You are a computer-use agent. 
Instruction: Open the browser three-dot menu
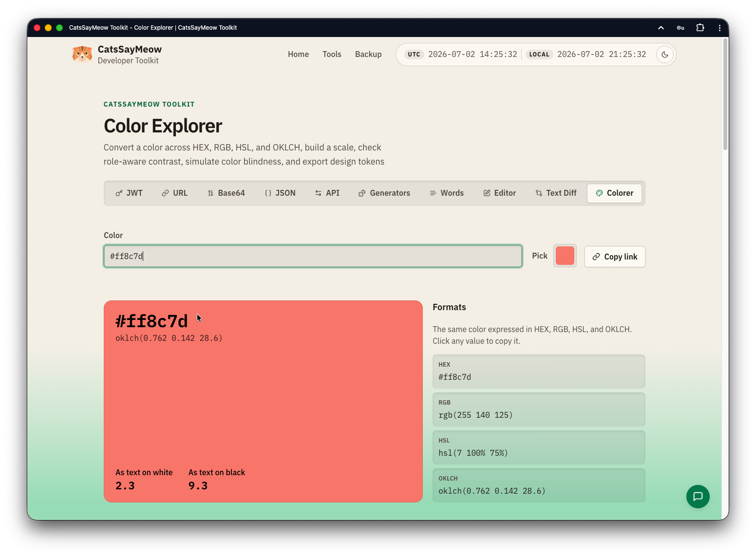click(x=719, y=28)
